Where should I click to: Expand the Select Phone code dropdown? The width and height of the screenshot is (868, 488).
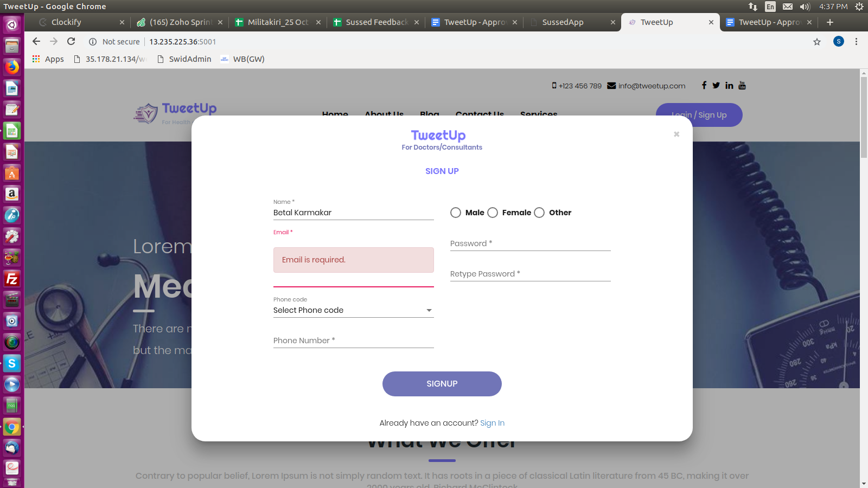click(354, 310)
